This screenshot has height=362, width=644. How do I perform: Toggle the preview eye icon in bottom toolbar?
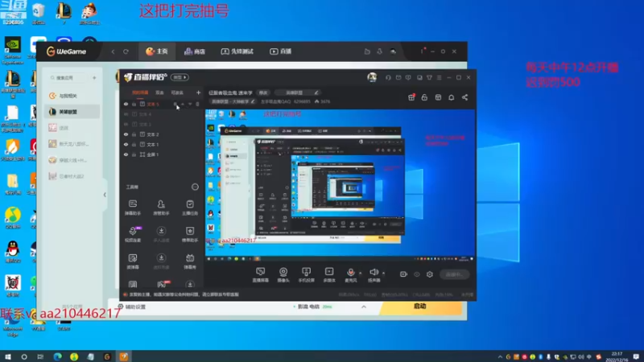pyautogui.click(x=417, y=274)
